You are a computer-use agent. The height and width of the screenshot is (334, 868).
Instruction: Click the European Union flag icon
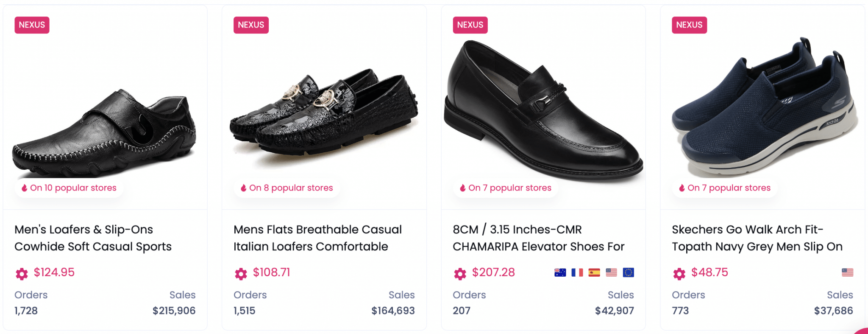coord(628,272)
